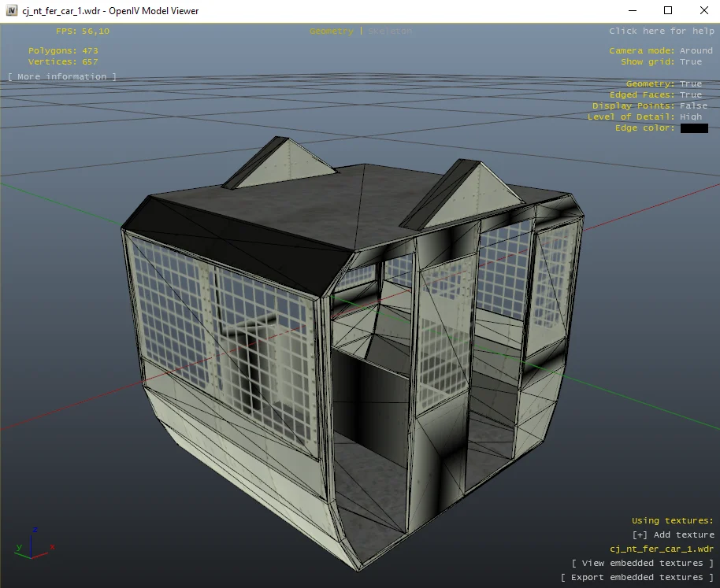Screen dimensions: 720x588
Task: Click the XYZ axis gizmo
Action: click(32, 542)
